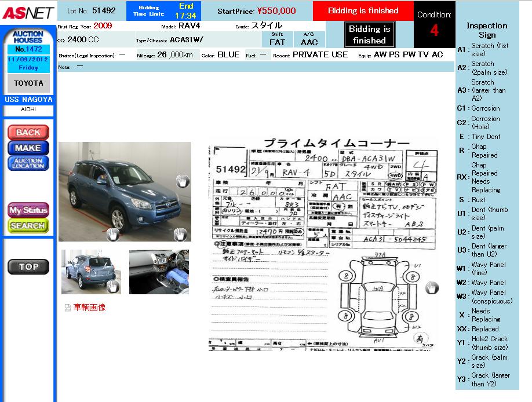Click the blue MAKE button
Screen dimensions: 532x402
[x=28, y=148]
